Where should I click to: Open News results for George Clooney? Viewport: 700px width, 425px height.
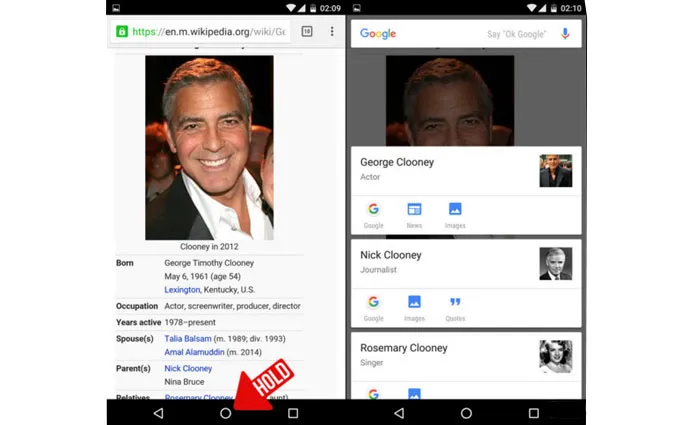point(414,212)
